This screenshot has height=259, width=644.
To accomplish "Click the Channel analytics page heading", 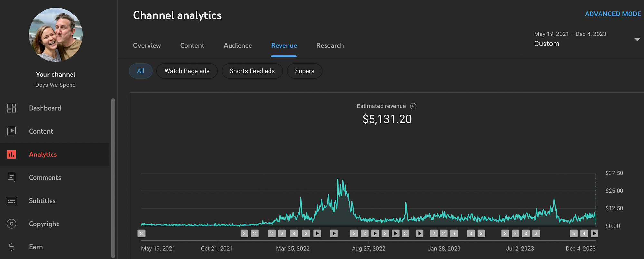I will click(177, 15).
